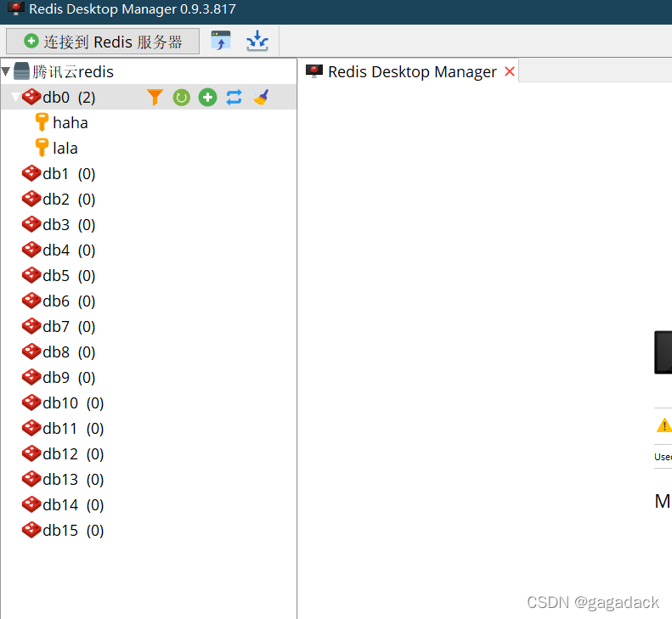Select the 腾讯云redis server icon
Screen dimensions: 672x619
[21, 71]
